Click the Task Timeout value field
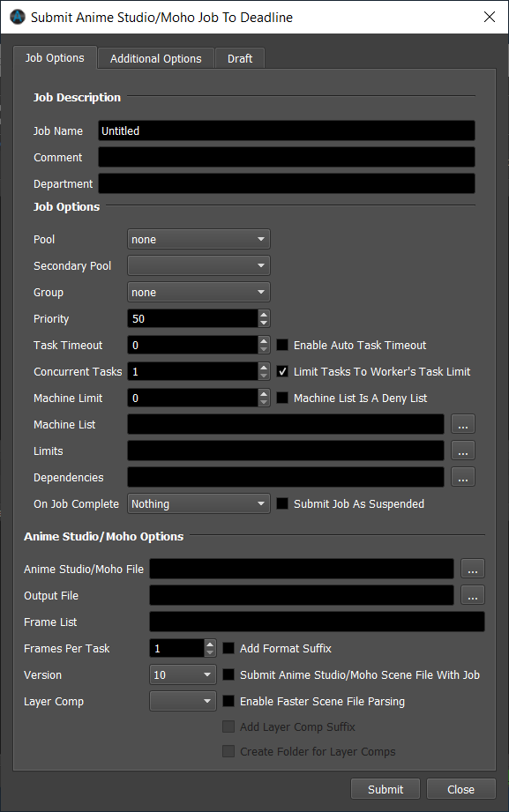Screen dimensions: 509x812 (x=193, y=345)
